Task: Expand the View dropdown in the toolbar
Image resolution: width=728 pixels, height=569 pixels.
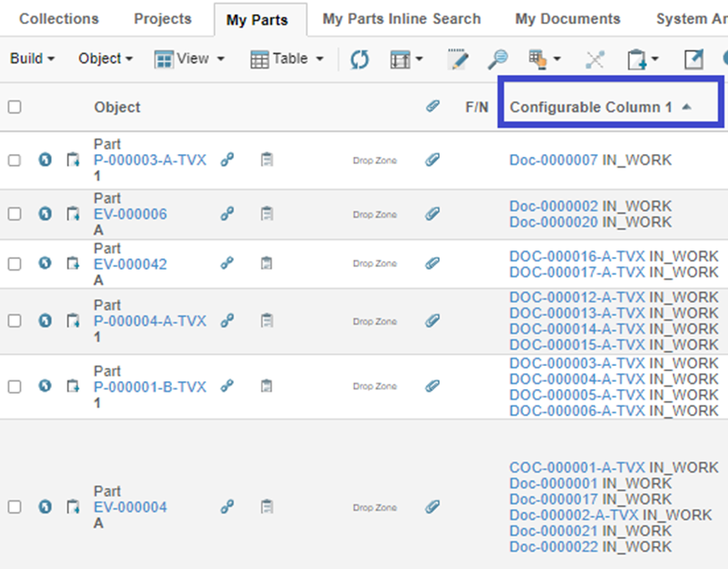Action: tap(190, 59)
